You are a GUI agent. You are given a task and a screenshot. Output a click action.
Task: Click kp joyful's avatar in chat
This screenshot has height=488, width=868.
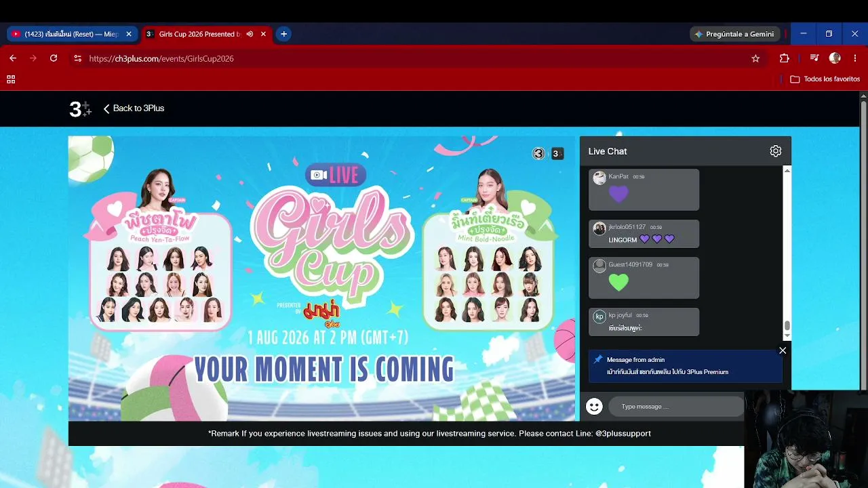coord(599,317)
